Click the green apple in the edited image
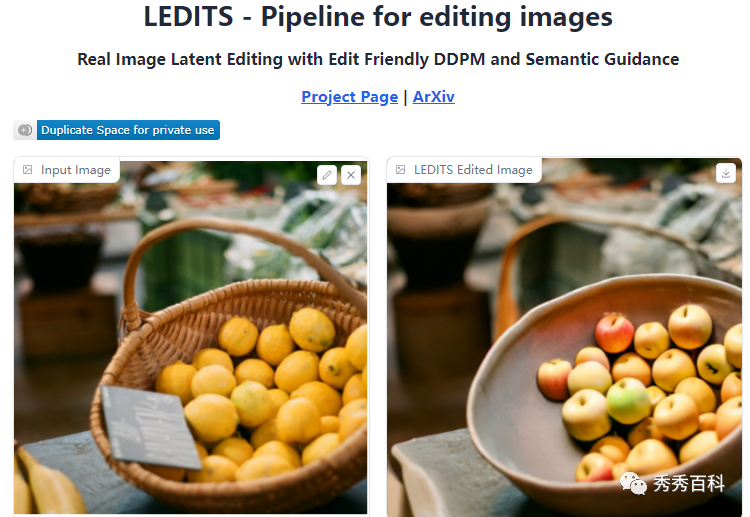Viewport: 750px width, 517px height. (629, 401)
